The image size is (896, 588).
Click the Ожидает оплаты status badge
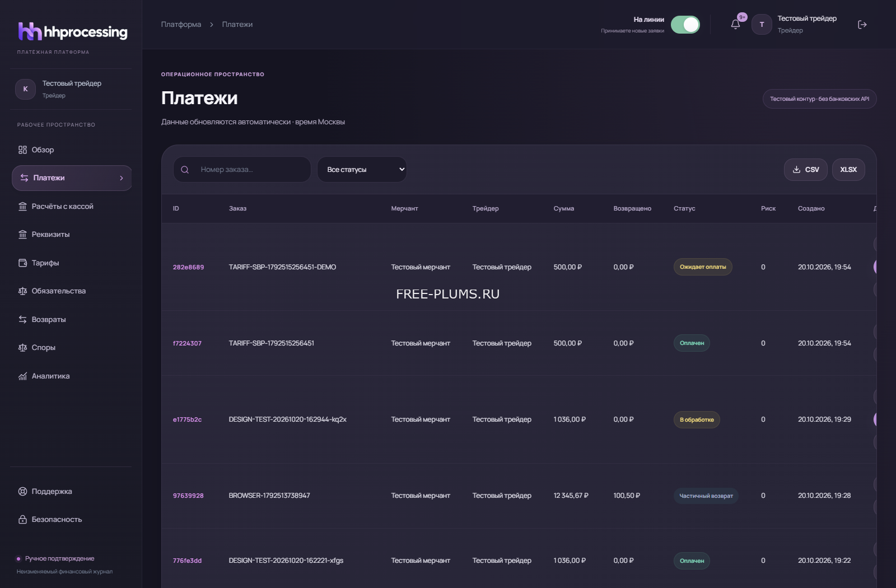[703, 267]
